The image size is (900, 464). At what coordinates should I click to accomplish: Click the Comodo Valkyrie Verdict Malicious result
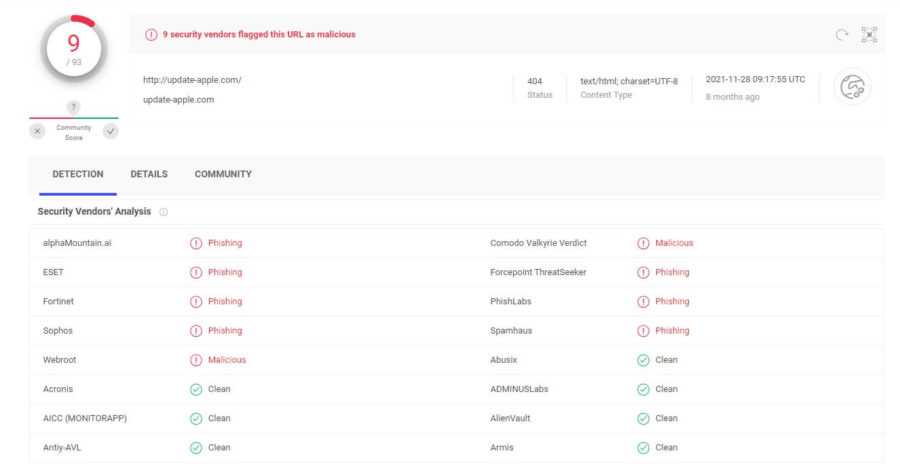pyautogui.click(x=673, y=243)
